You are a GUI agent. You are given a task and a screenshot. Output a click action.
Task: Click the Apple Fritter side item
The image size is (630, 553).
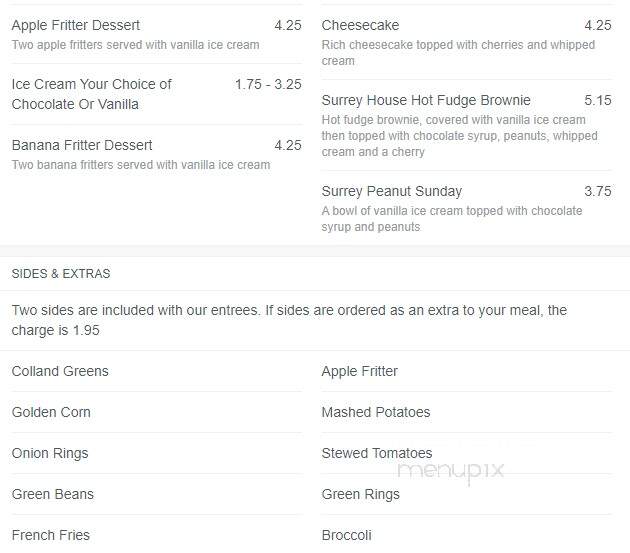[x=466, y=371]
